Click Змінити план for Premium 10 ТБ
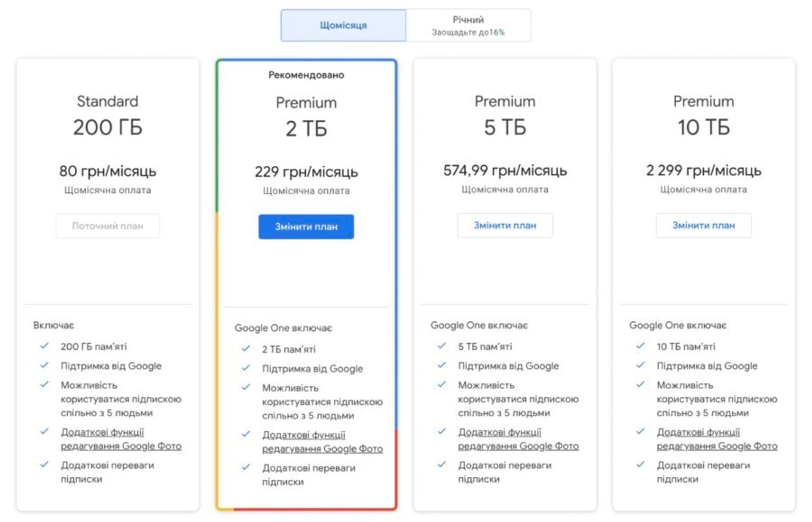 (x=704, y=225)
